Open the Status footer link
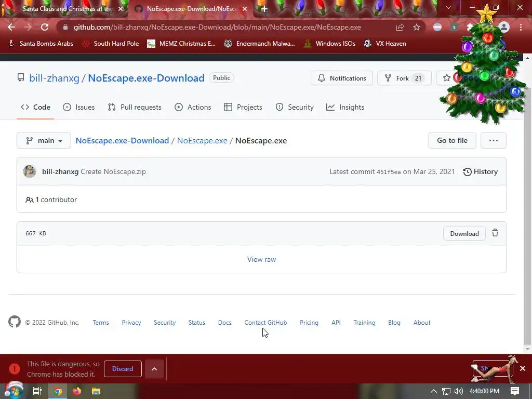The width and height of the screenshot is (532, 399). pos(197,323)
